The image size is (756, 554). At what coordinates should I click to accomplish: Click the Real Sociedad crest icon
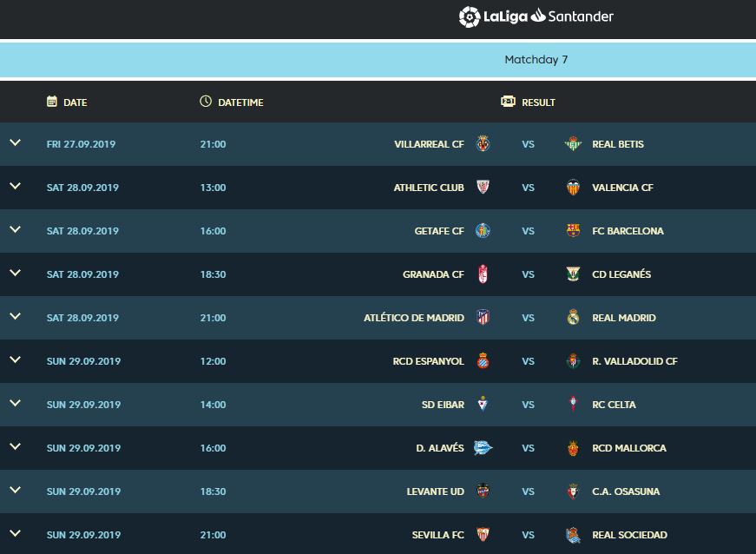click(x=573, y=534)
